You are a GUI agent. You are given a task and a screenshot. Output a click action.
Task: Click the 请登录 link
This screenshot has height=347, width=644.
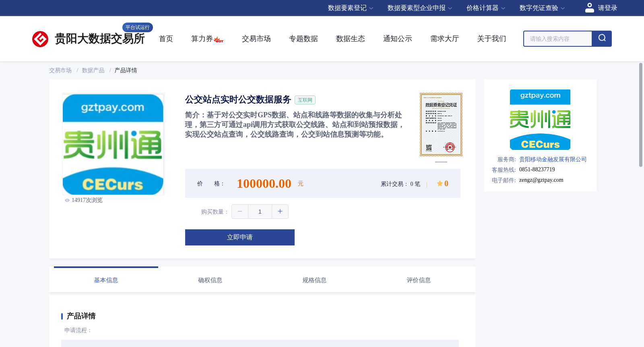point(607,8)
